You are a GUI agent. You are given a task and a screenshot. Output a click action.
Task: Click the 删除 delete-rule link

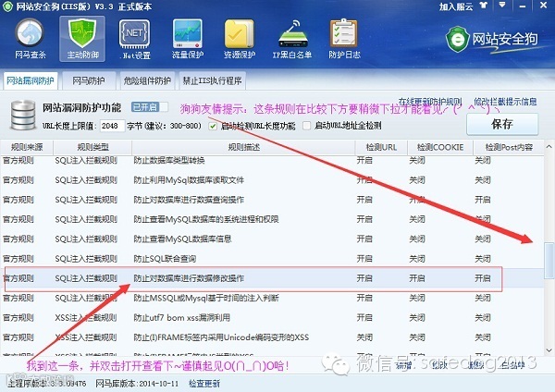(x=476, y=365)
